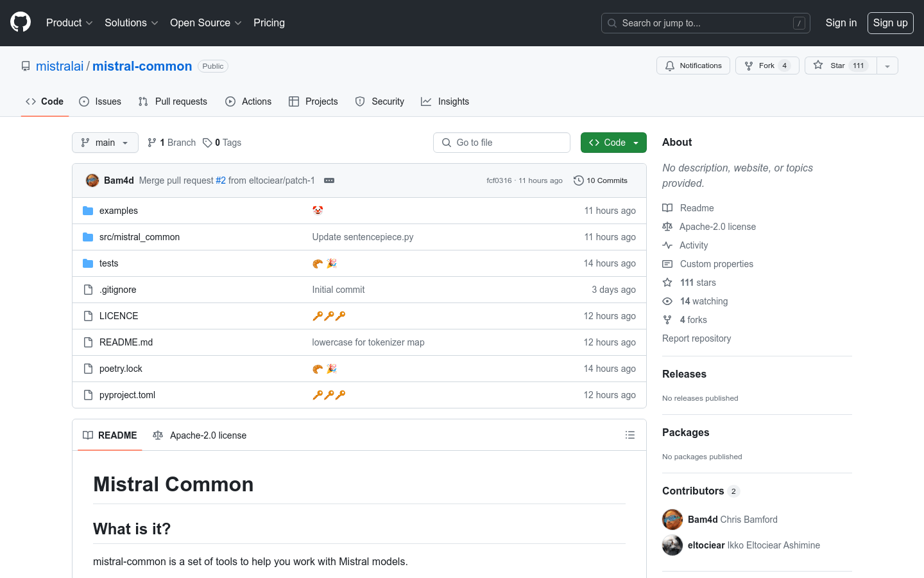Expand the star lists dropdown arrow

(887, 66)
